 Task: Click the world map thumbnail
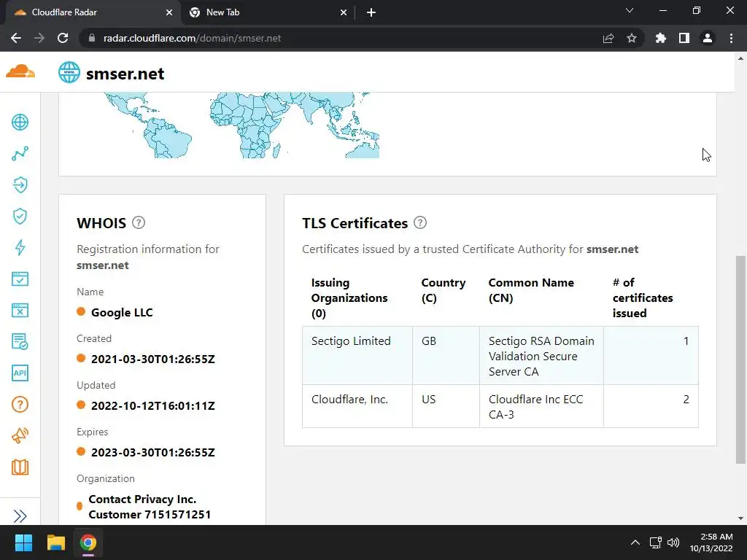tap(242, 125)
